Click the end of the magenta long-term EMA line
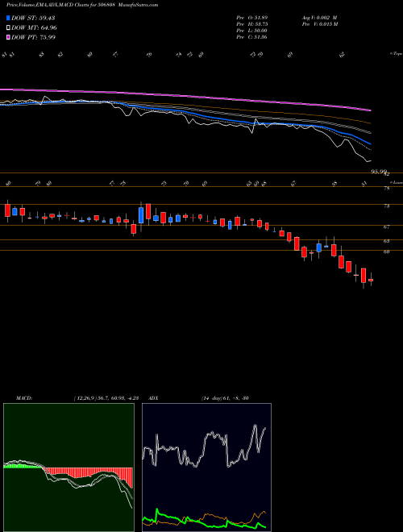403x532 pixels. tap(370, 110)
